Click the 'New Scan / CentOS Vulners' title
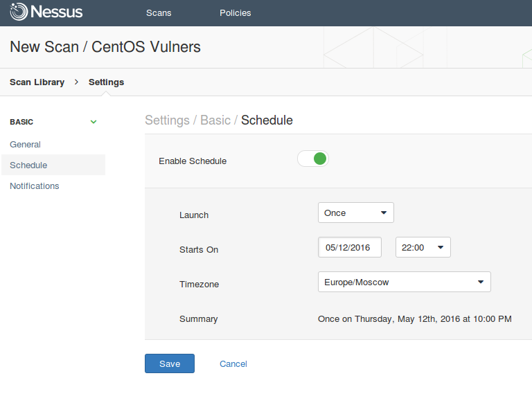 coord(105,47)
